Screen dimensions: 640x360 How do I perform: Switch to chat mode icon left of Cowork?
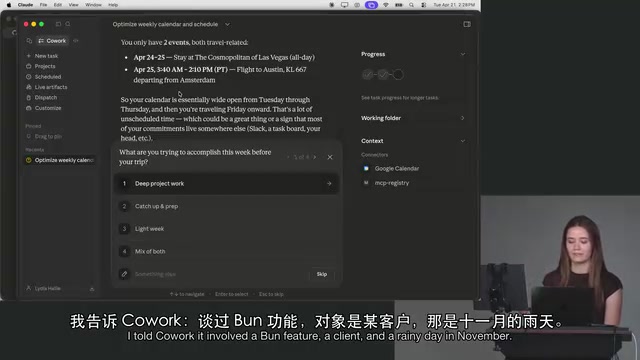point(29,41)
